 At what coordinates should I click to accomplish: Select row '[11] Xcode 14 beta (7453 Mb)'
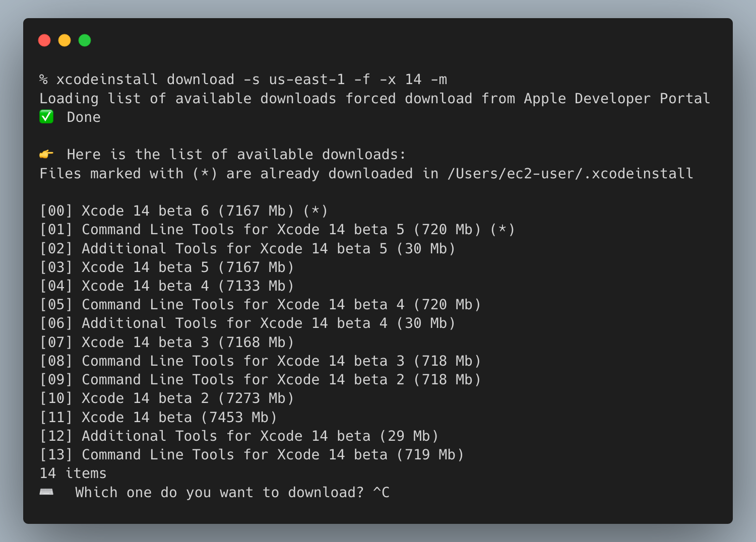158,418
